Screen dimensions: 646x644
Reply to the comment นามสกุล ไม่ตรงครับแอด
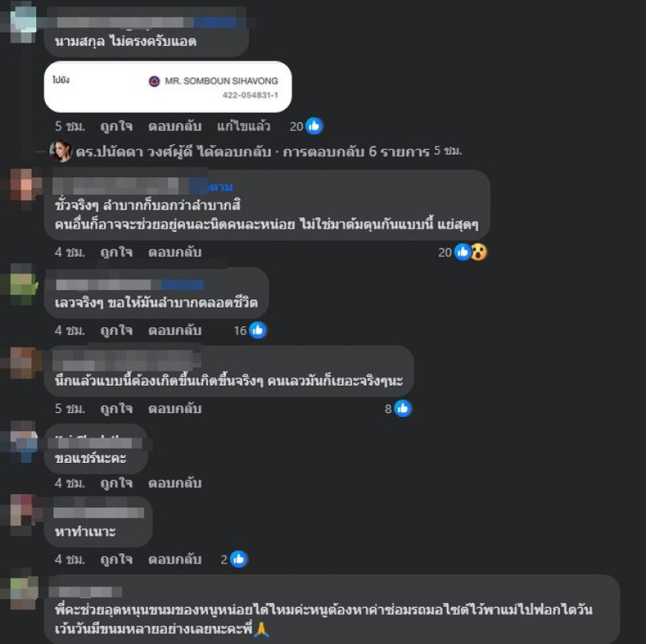175,126
